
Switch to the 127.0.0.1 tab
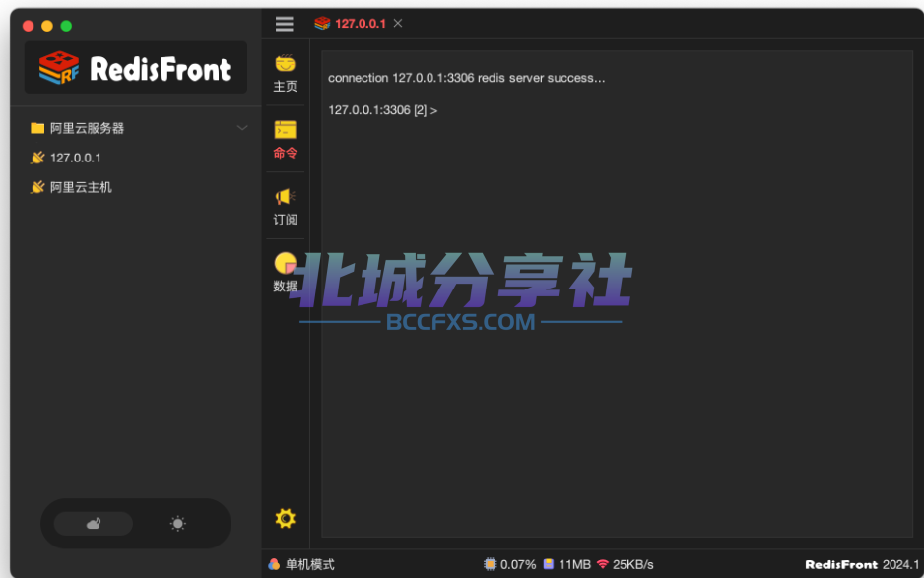(351, 24)
